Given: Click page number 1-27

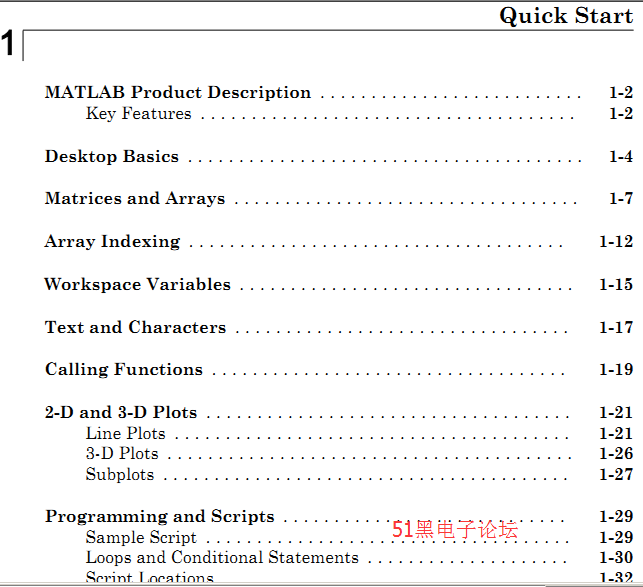Looking at the screenshot, I should (616, 475).
